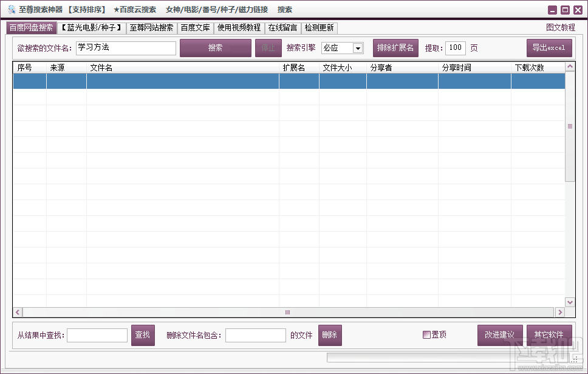
Task: Open the 至尊网站搜索 tab
Action: pyautogui.click(x=151, y=28)
